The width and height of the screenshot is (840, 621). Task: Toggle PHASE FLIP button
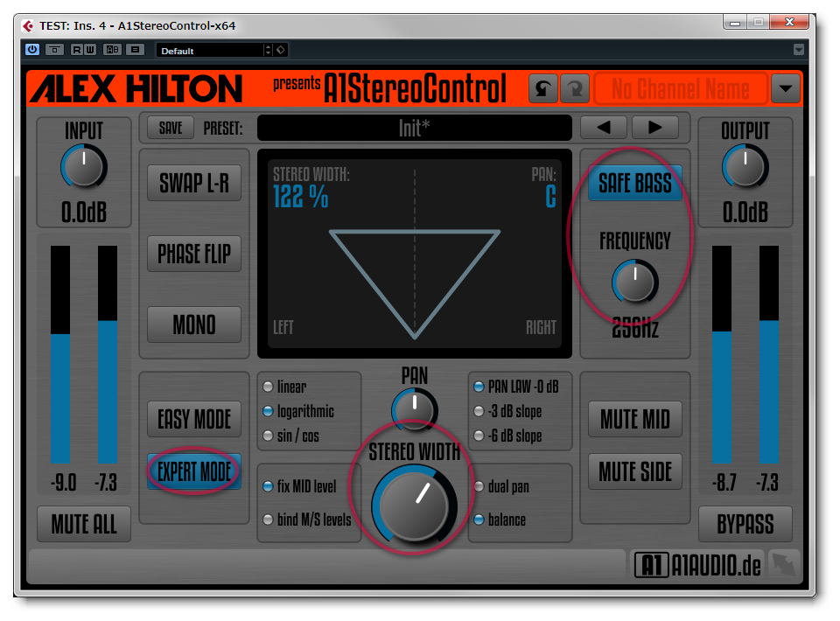[194, 254]
